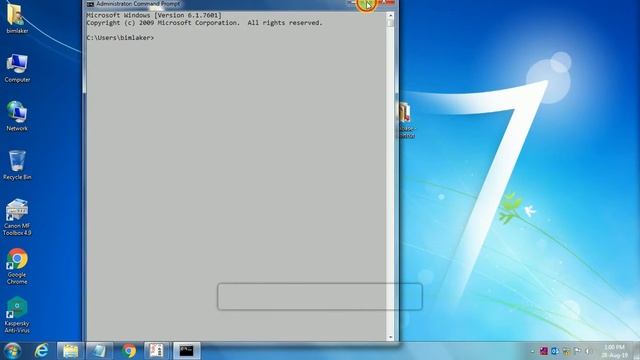The width and height of the screenshot is (640, 360).
Task: Open the Windows Start menu orb
Action: click(13, 351)
